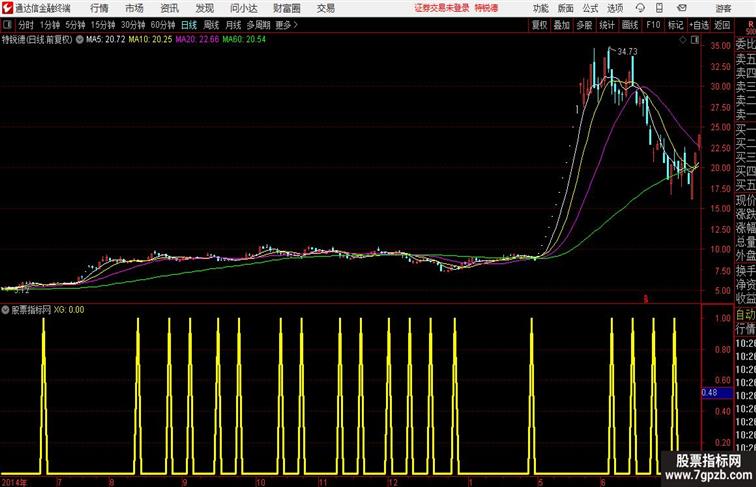Click the 标记 mark button
756x487 pixels.
pyautogui.click(x=675, y=25)
